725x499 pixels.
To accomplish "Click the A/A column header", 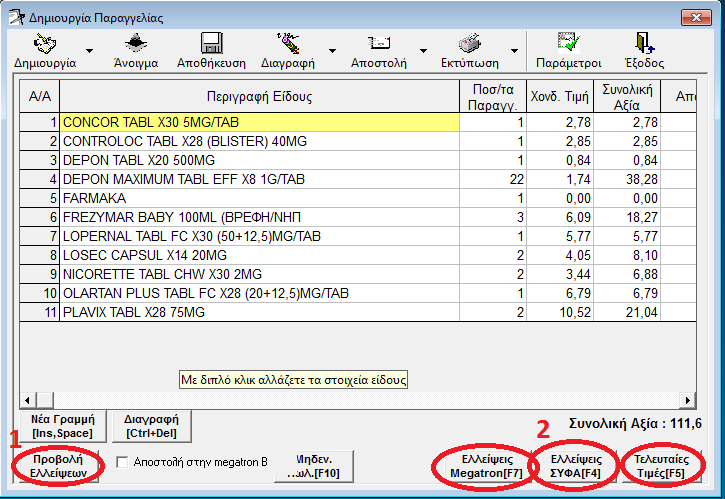I will coord(40,96).
